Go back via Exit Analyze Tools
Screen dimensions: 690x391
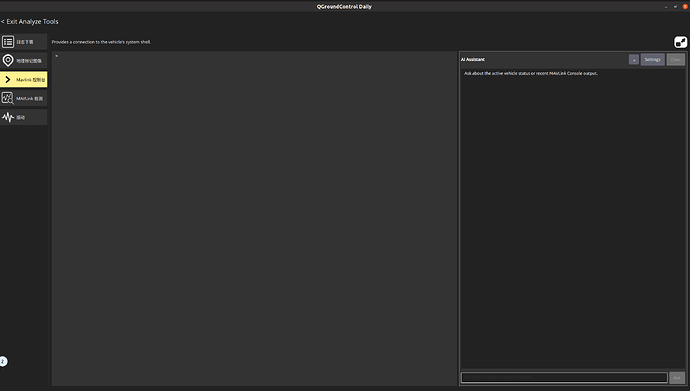[x=29, y=22]
